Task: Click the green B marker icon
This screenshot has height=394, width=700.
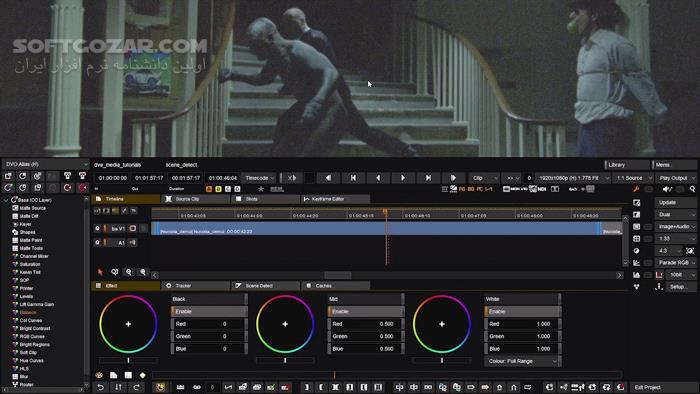Action: click(218, 189)
